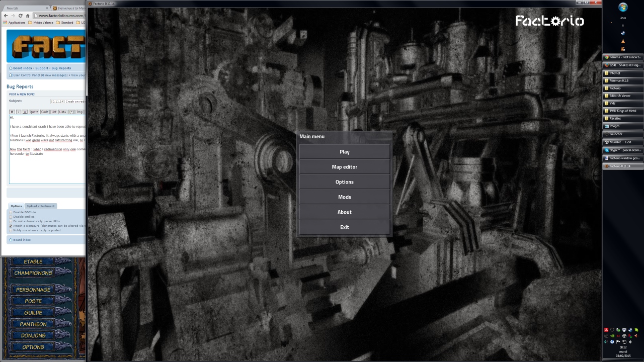Click Play in Factorio main menu

344,152
